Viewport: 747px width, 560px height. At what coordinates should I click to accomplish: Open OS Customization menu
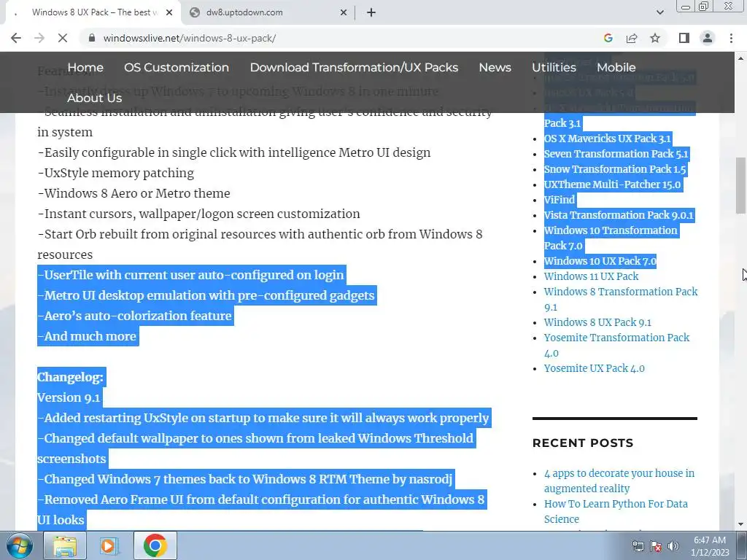[x=177, y=68]
